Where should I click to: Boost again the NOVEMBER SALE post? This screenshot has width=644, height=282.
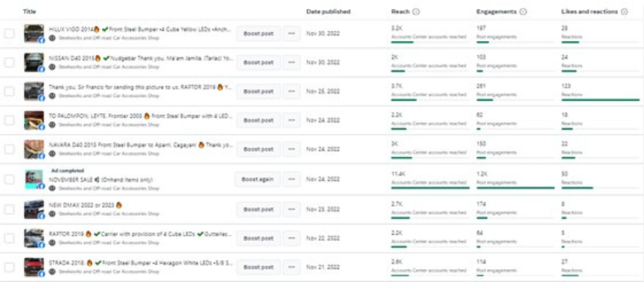click(x=258, y=179)
